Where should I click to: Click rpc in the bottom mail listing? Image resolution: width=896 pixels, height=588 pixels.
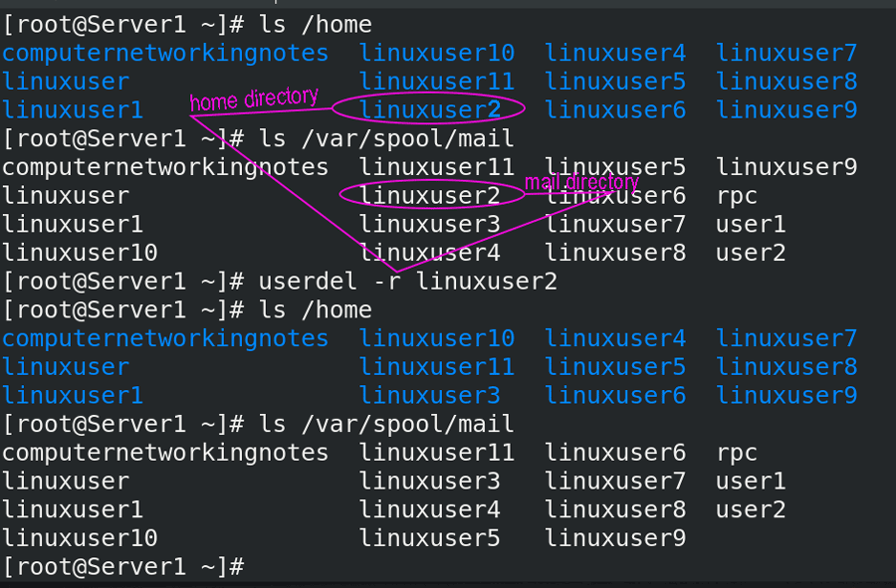737,454
